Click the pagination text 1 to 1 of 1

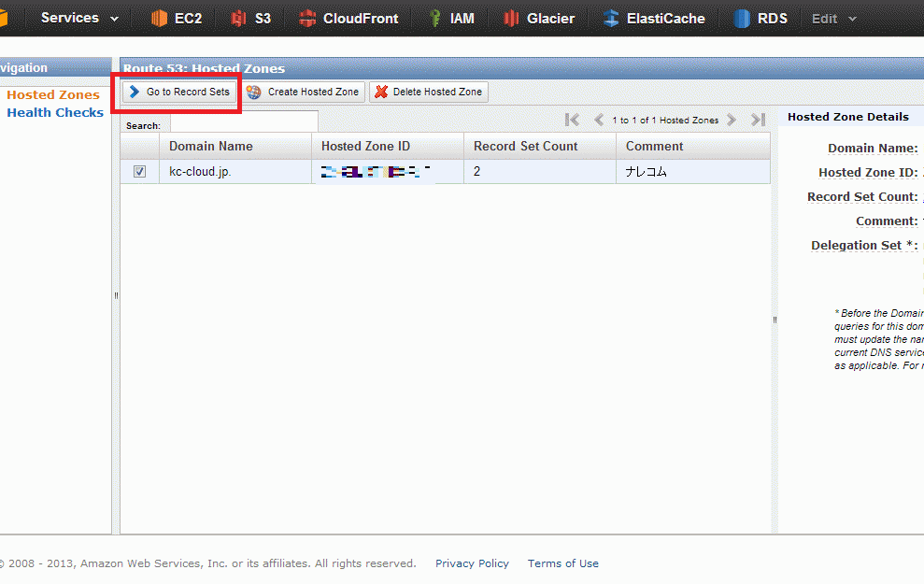coord(665,121)
